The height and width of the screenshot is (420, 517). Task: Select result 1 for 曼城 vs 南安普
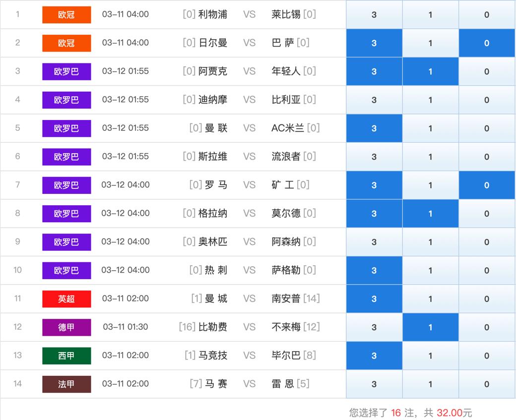[x=431, y=299]
